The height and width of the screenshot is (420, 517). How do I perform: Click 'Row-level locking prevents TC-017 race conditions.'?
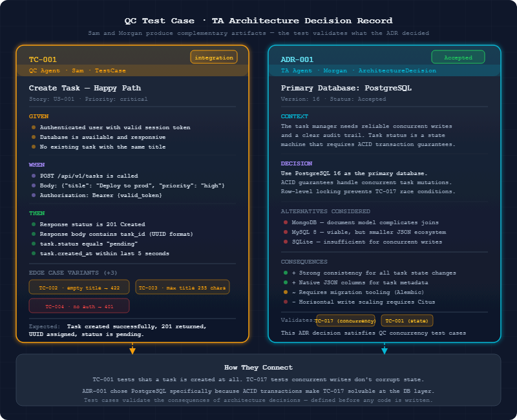coord(368,191)
